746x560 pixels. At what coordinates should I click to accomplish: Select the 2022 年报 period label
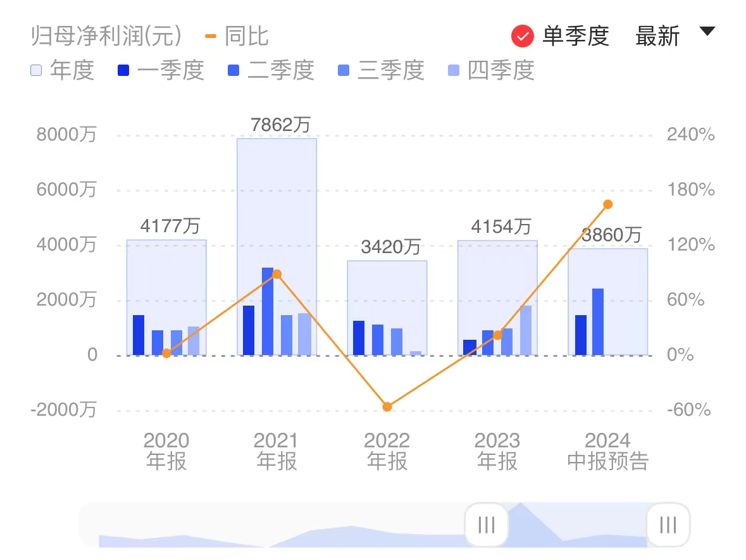(x=387, y=451)
